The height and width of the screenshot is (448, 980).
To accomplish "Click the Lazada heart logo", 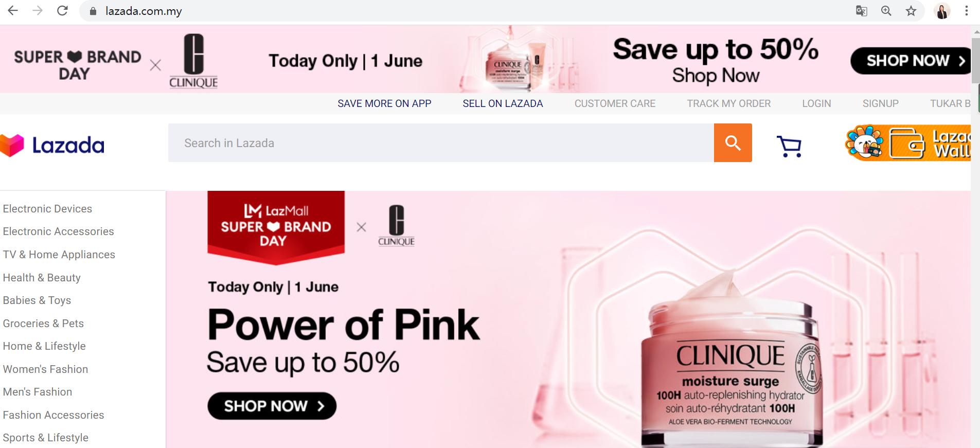I will [x=12, y=145].
